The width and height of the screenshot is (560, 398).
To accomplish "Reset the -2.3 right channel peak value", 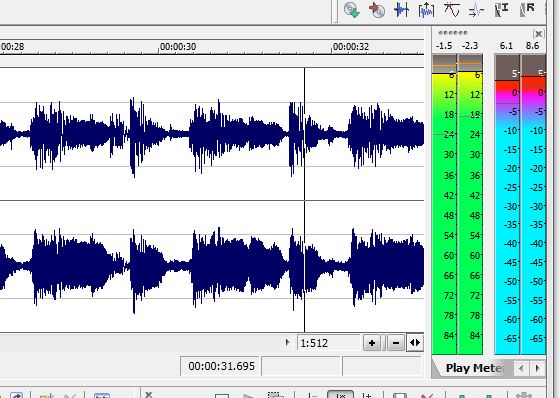I will [x=470, y=46].
